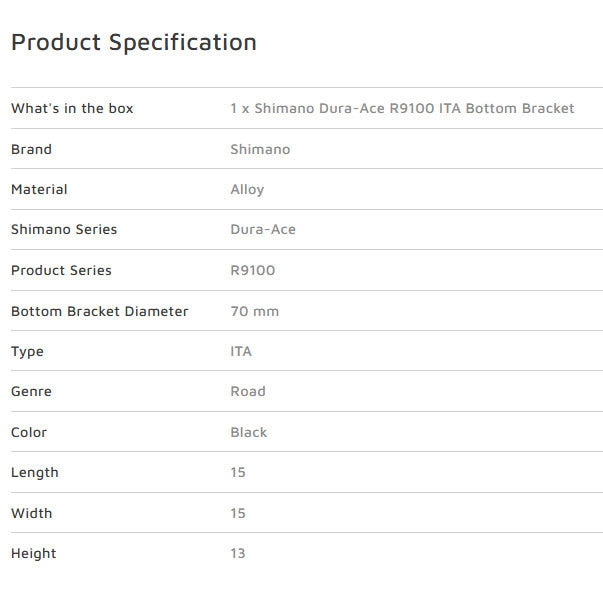Click the Brand row label

pos(31,149)
